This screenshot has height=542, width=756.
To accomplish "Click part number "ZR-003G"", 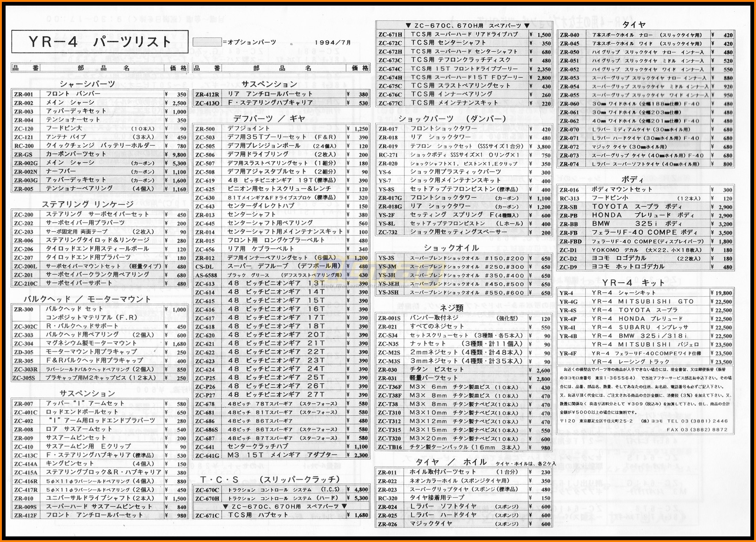I will 26,180.
